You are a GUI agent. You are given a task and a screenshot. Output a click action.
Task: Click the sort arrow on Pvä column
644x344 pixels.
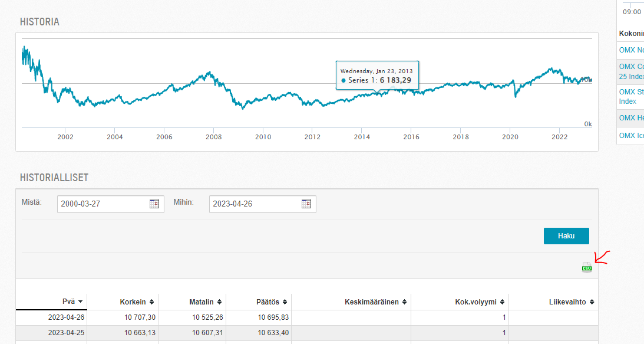point(80,302)
